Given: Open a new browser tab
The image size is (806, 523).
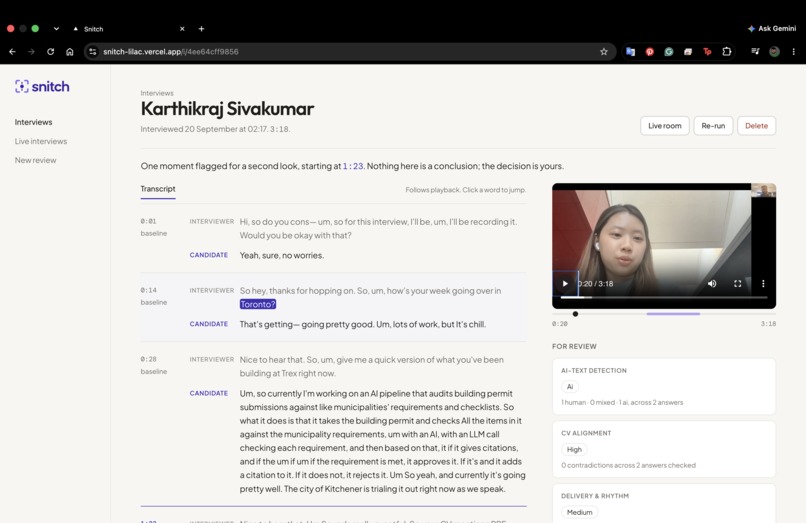Looking at the screenshot, I should (202, 29).
